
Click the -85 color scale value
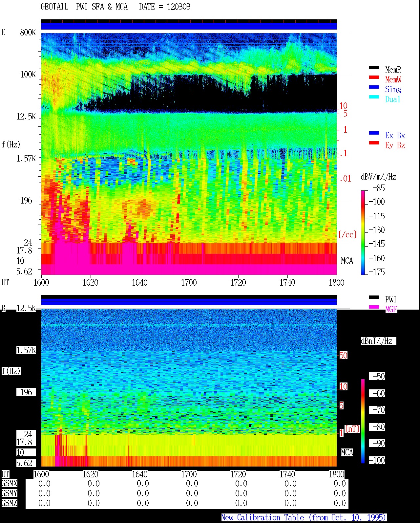[379, 188]
